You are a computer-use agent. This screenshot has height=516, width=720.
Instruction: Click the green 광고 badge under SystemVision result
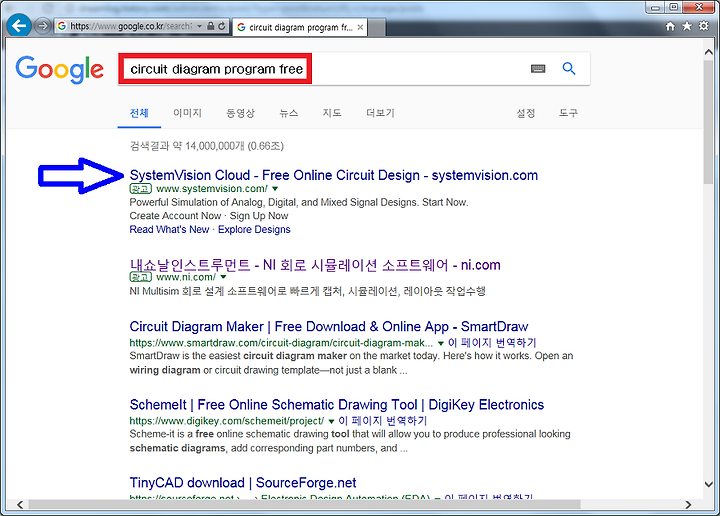tap(141, 189)
